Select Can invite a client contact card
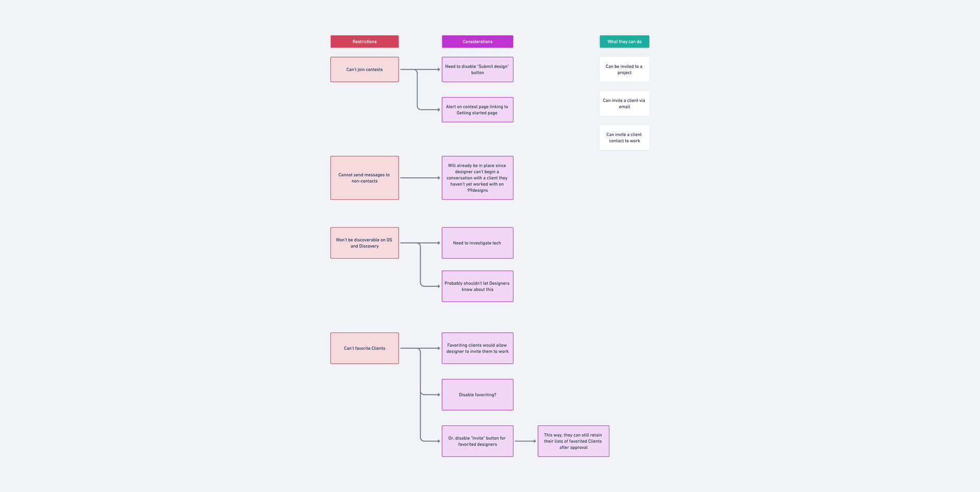980x492 pixels. point(624,137)
